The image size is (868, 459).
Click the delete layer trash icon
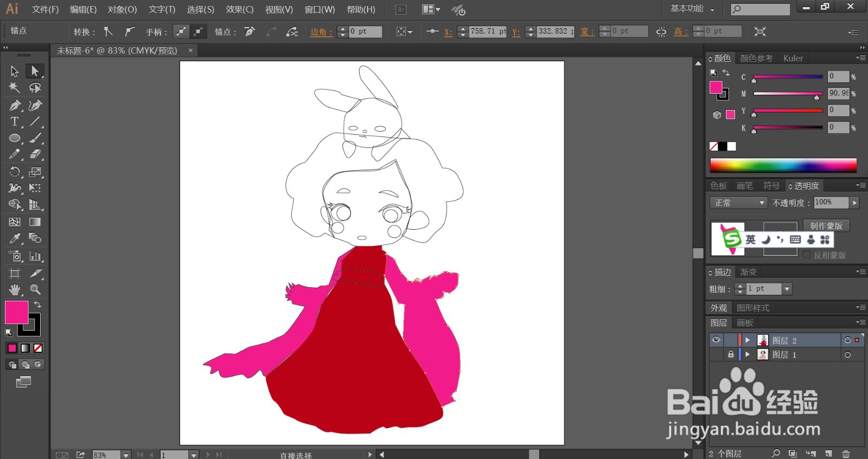[846, 453]
